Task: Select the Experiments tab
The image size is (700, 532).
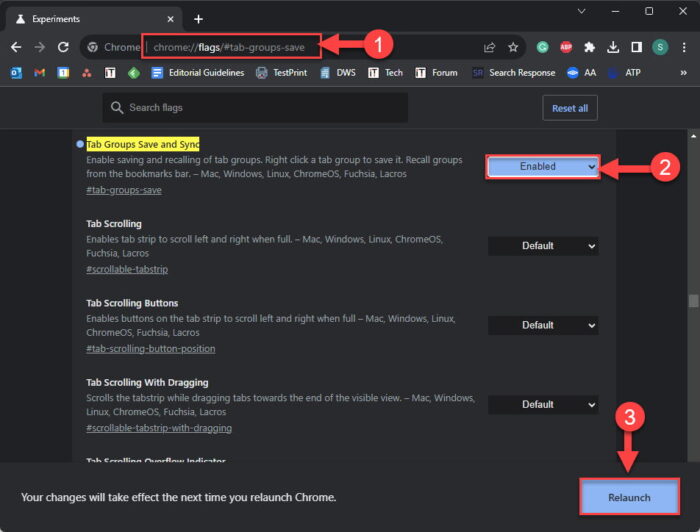Action: click(x=94, y=19)
